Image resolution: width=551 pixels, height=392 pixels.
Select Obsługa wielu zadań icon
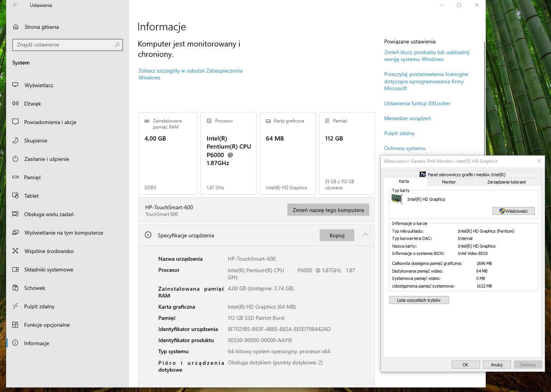tap(15, 214)
